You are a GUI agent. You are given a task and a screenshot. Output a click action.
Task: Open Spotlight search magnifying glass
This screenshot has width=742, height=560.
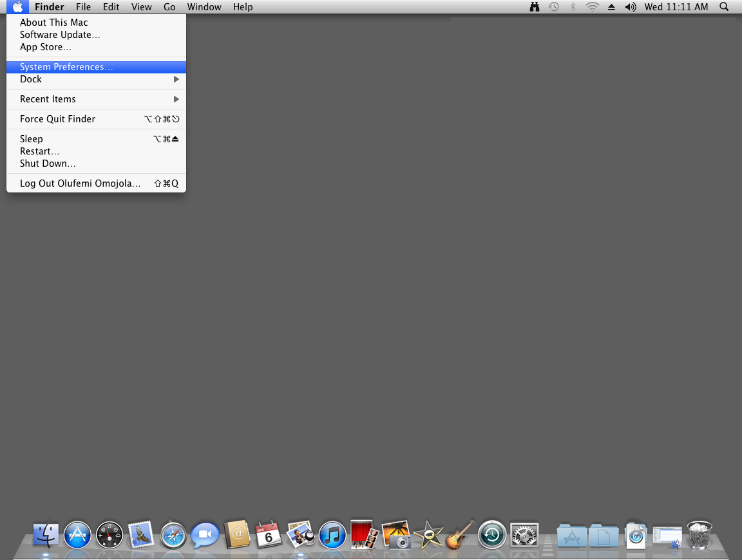pos(724,7)
